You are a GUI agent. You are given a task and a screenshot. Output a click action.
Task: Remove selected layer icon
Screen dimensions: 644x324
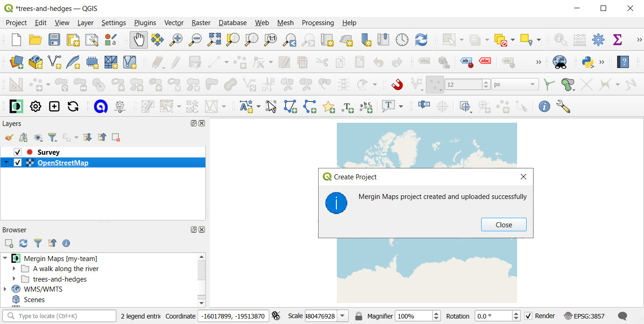(x=116, y=137)
